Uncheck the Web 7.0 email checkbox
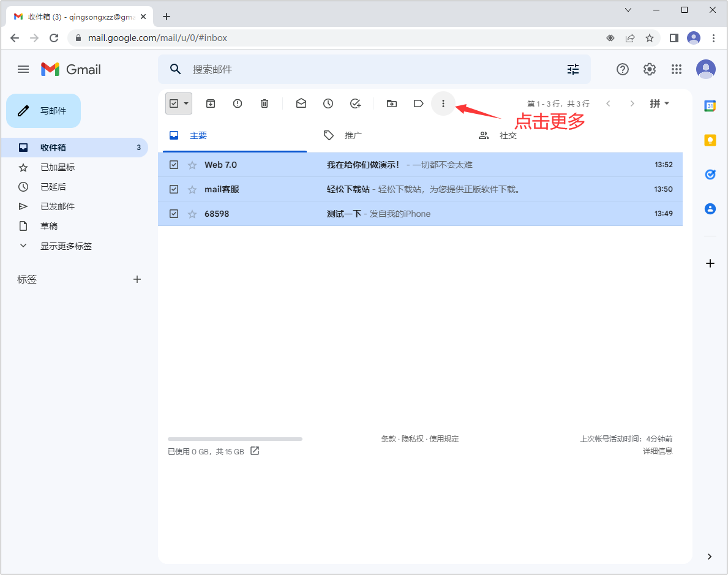 174,165
